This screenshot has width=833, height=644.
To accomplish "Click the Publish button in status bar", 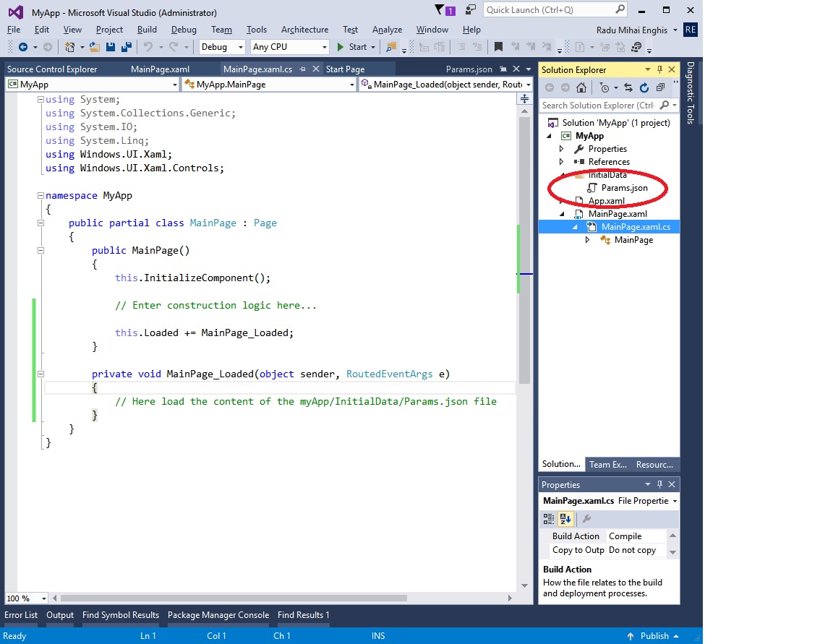I will coord(654,636).
